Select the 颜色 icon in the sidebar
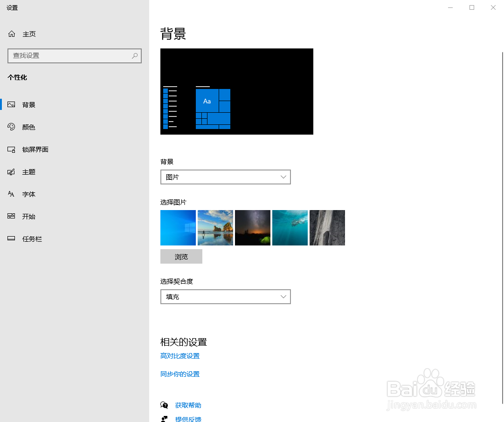The width and height of the screenshot is (504, 422). [x=11, y=127]
